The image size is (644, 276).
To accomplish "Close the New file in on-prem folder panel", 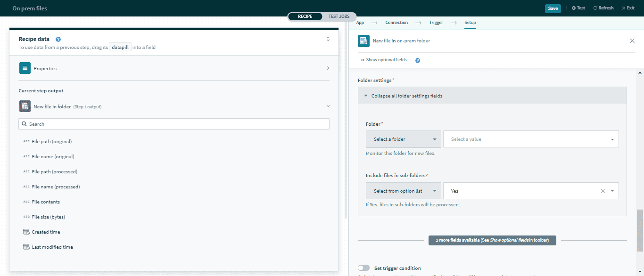I will pos(632,41).
